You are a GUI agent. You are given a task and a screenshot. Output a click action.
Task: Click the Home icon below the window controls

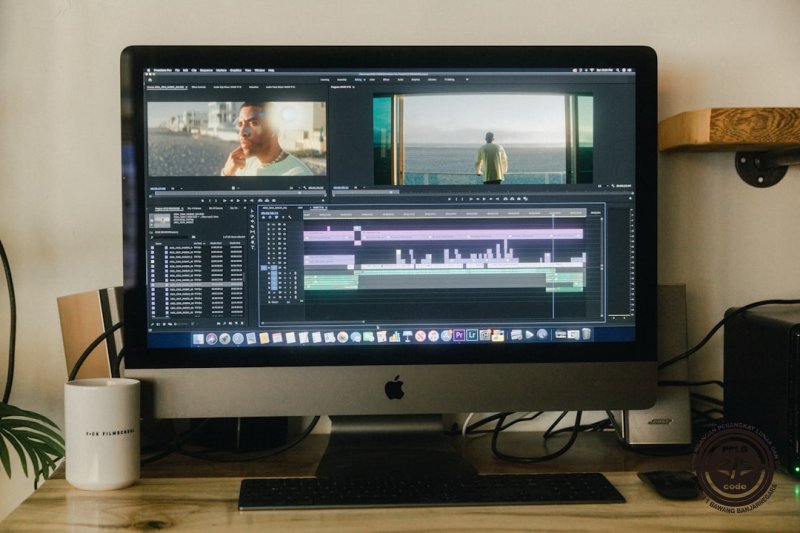[150, 80]
